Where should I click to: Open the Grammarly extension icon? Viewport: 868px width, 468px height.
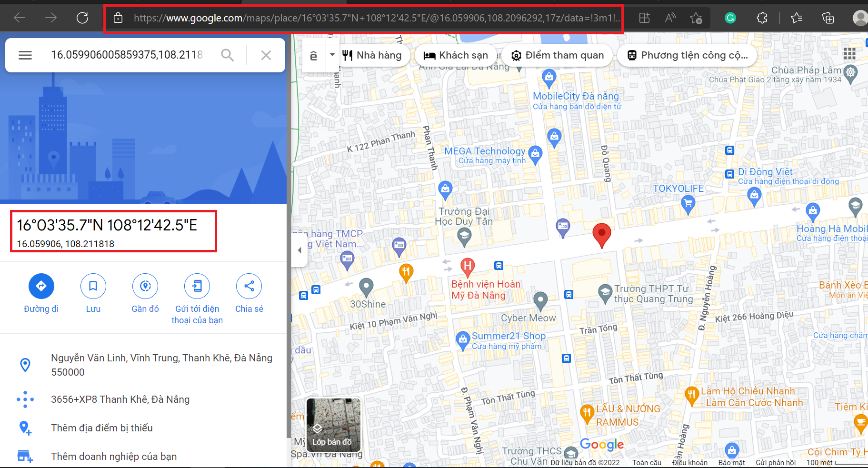pyautogui.click(x=730, y=18)
